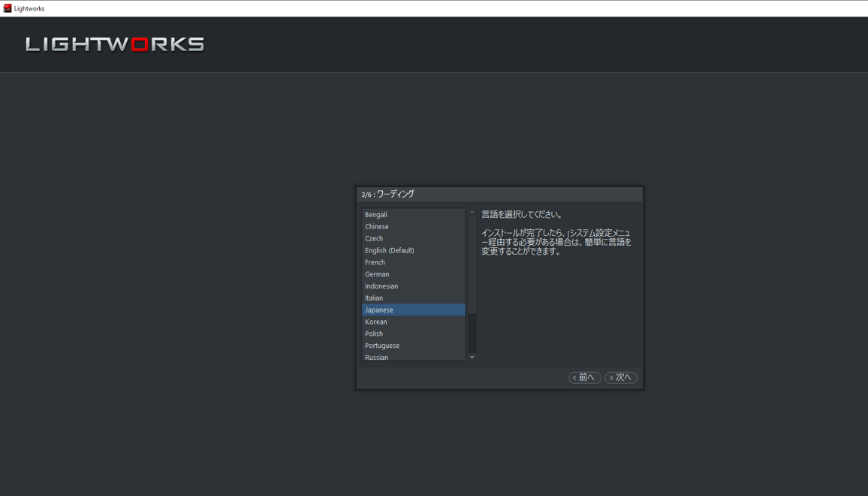Image resolution: width=868 pixels, height=496 pixels.
Task: Choose Korean in the language list
Action: point(414,322)
